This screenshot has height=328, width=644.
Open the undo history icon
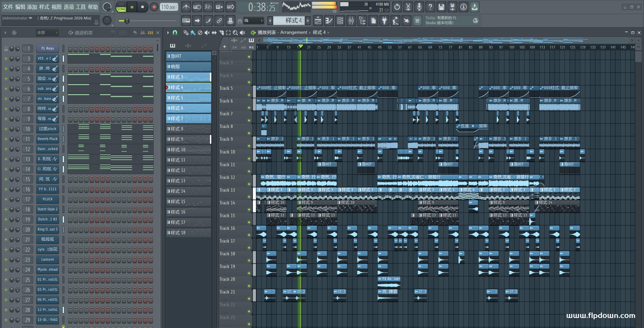click(x=397, y=7)
